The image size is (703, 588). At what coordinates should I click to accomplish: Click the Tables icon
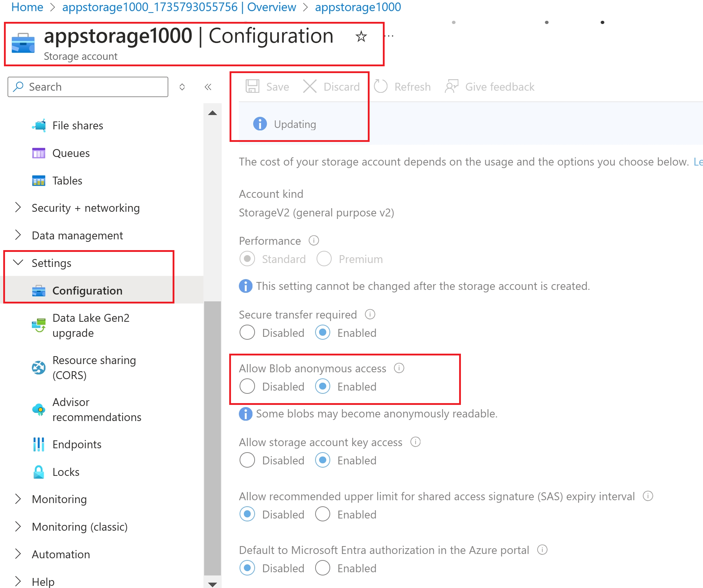39,181
